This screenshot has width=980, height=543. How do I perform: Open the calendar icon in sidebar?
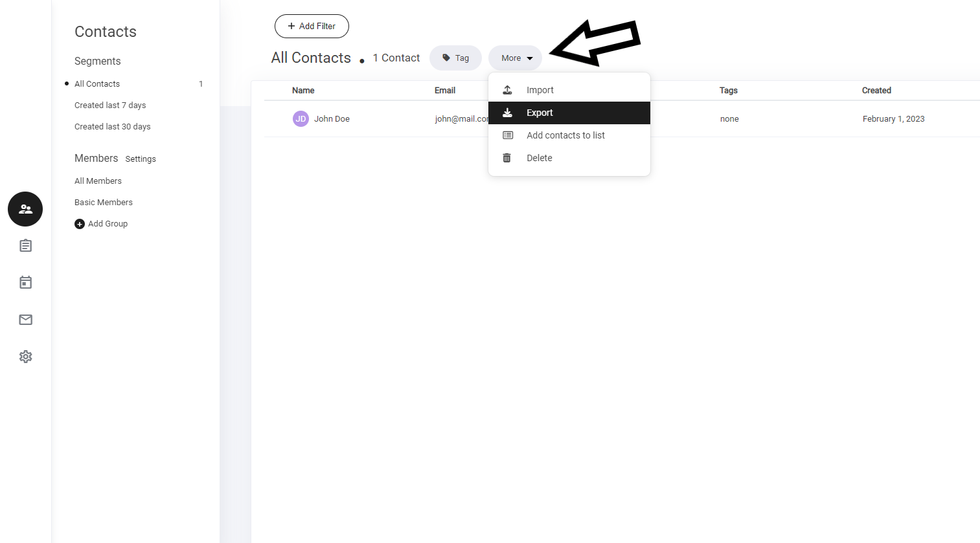[25, 283]
